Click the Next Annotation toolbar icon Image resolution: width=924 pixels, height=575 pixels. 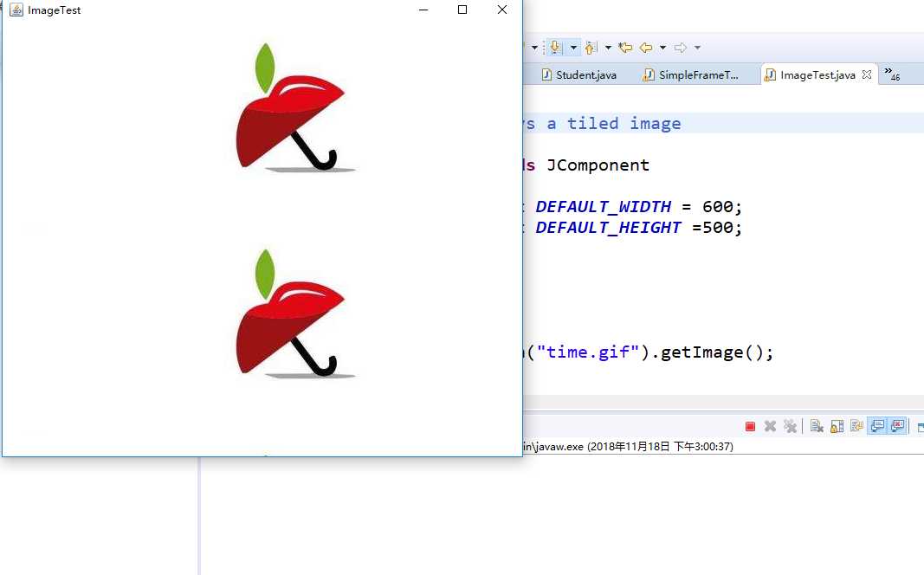point(556,47)
